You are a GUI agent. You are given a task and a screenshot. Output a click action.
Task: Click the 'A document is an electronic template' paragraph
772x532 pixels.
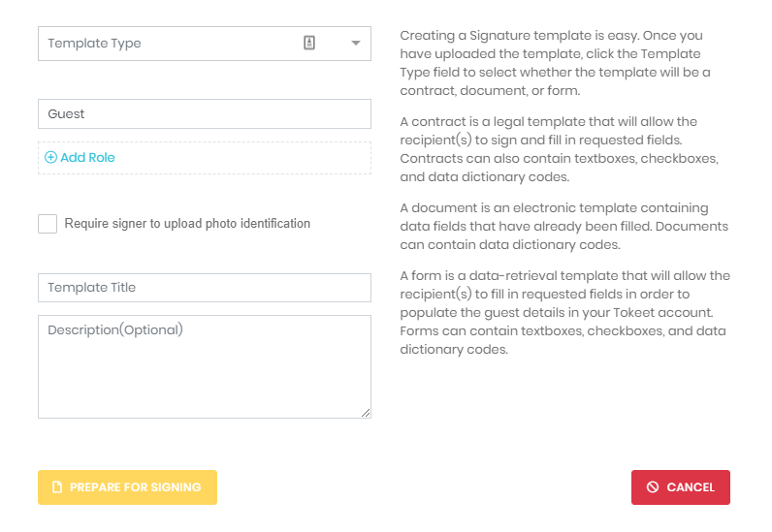click(x=564, y=227)
